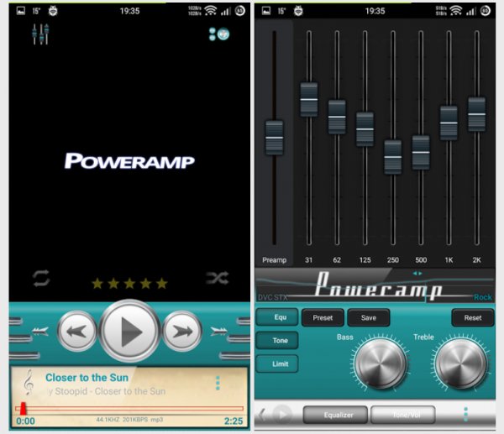This screenshot has height=434, width=504.
Task: Start playback with the large play button
Action: click(129, 331)
